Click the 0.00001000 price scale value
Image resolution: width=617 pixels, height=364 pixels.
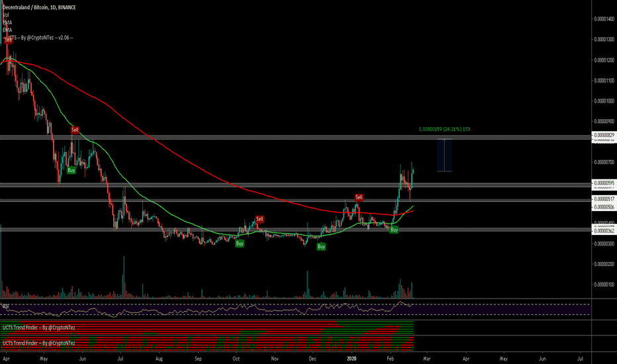(x=604, y=101)
